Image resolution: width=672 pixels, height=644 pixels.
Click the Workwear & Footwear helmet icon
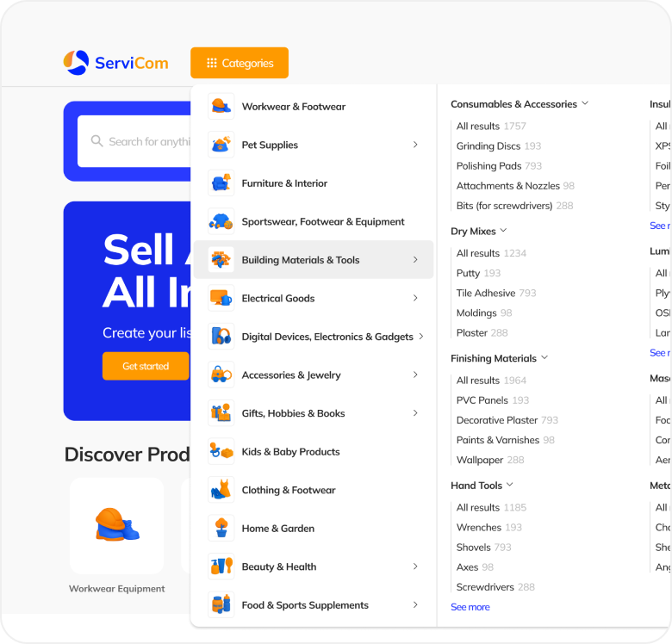coord(221,106)
